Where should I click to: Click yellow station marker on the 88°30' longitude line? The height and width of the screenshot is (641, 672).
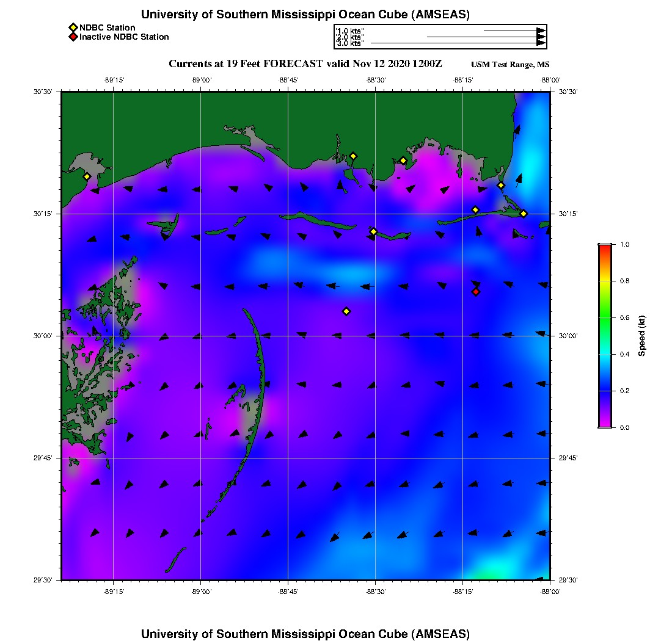point(374,231)
